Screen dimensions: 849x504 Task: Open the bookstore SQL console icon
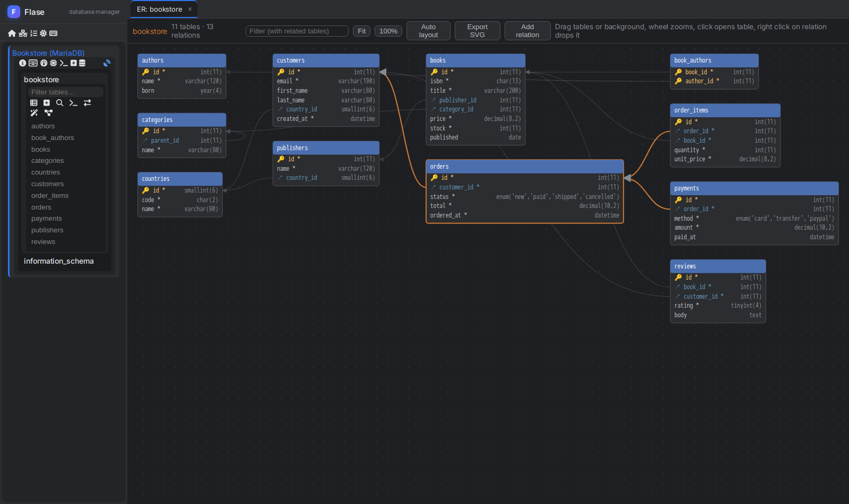point(73,103)
